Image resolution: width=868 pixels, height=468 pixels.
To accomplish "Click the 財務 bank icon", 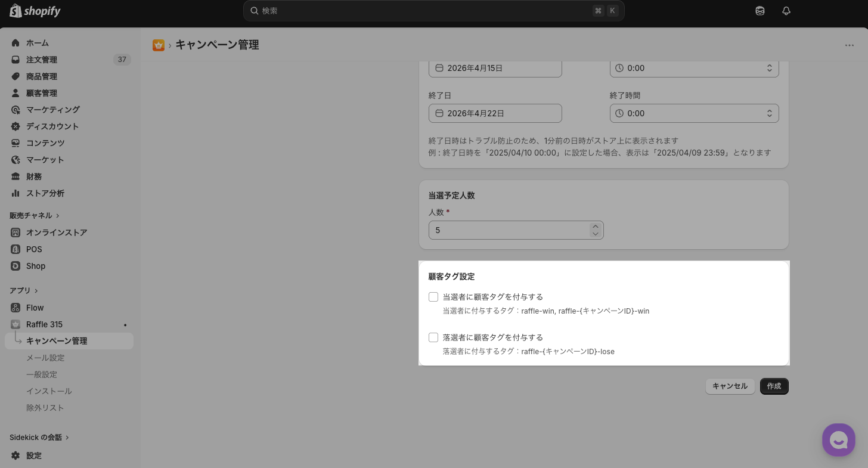I will 16,176.
